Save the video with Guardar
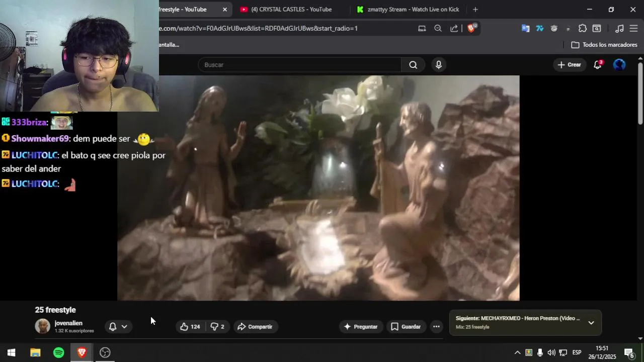Screen dimensions: 644x362 (x=406, y=327)
